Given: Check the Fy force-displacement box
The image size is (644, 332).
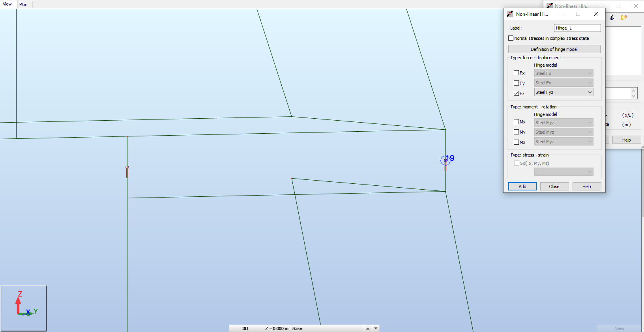Looking at the screenshot, I should coord(516,83).
